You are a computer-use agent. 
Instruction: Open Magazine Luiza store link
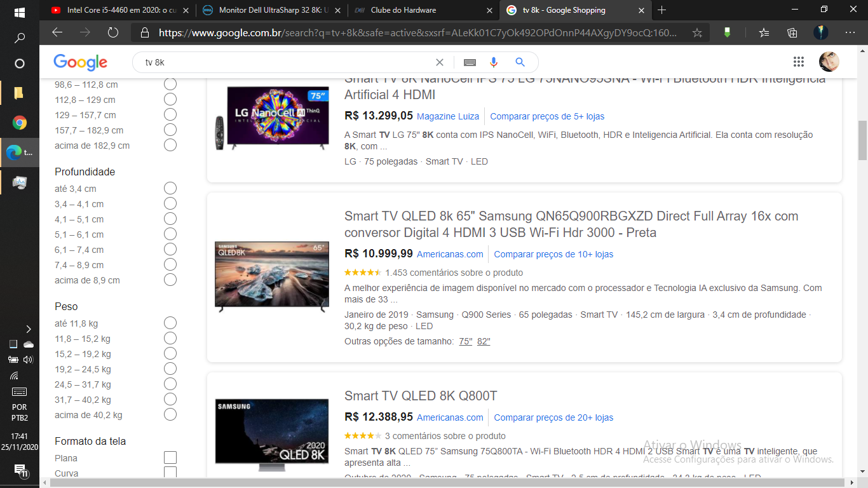(x=448, y=116)
